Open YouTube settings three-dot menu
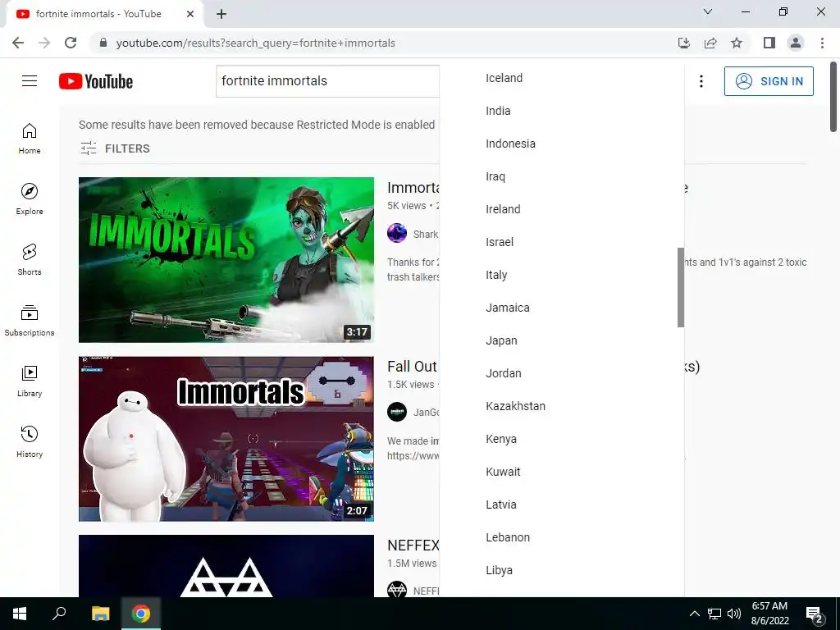The image size is (840, 630). pos(701,81)
